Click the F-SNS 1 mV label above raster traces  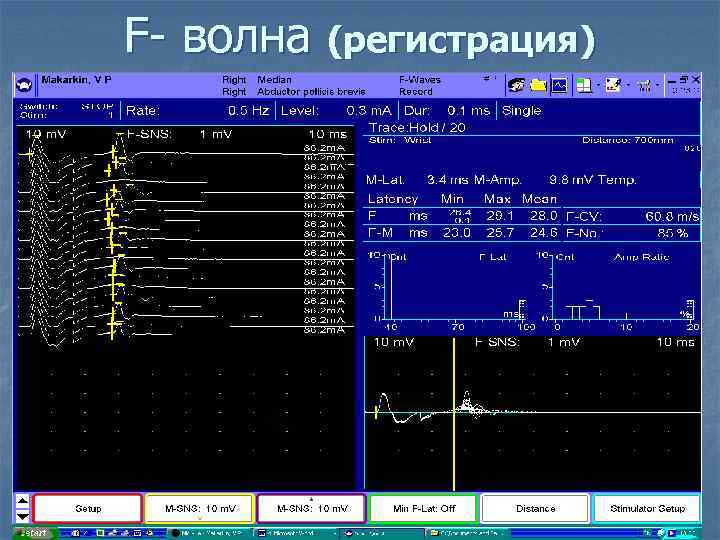(179, 134)
